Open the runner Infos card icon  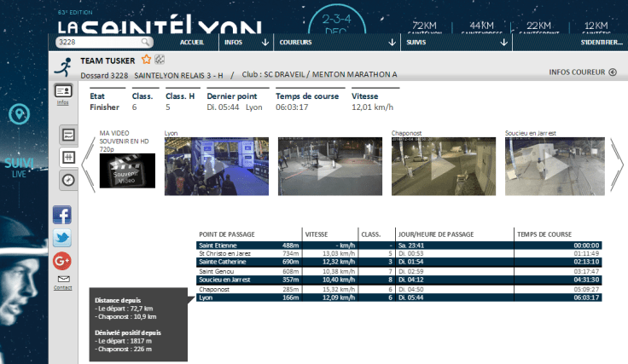pos(63,91)
